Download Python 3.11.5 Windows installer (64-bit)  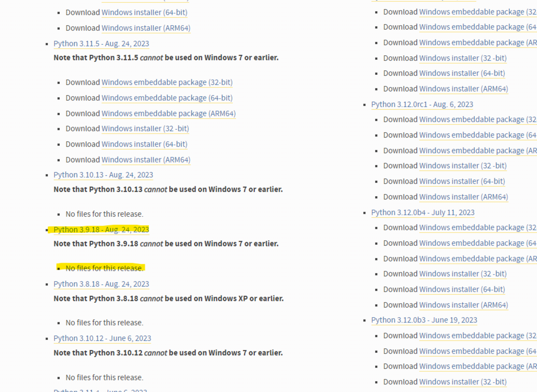tap(145, 144)
